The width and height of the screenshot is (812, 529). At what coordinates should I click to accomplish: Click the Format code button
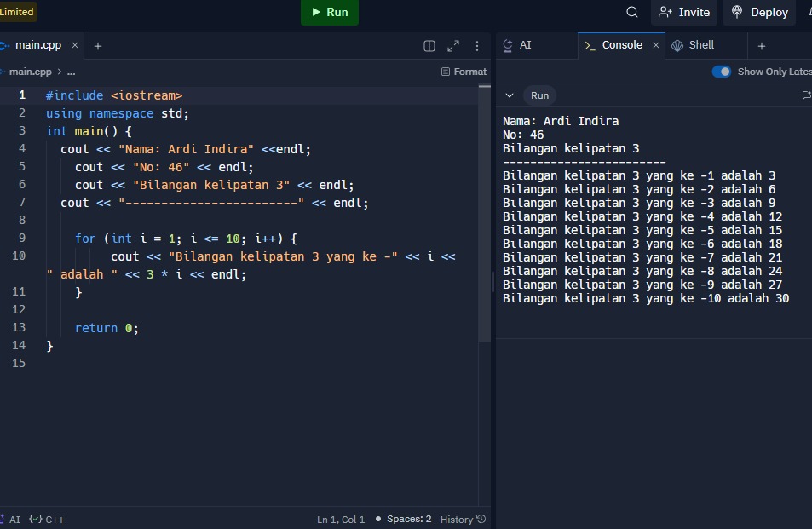pyautogui.click(x=464, y=72)
